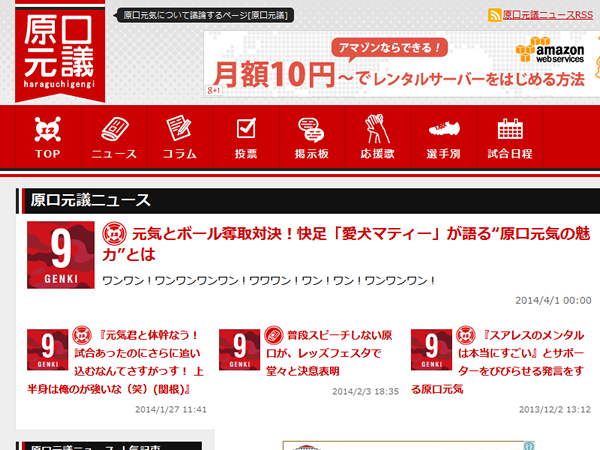This screenshot has height=450, width=600.
Task: Click the 掲示板 speech bubble icon
Action: 312,130
